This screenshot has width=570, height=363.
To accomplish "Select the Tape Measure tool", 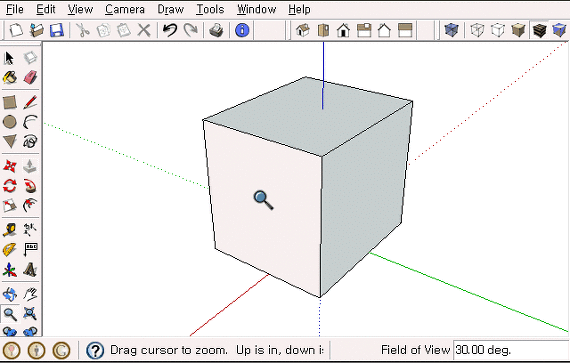I will click(10, 230).
